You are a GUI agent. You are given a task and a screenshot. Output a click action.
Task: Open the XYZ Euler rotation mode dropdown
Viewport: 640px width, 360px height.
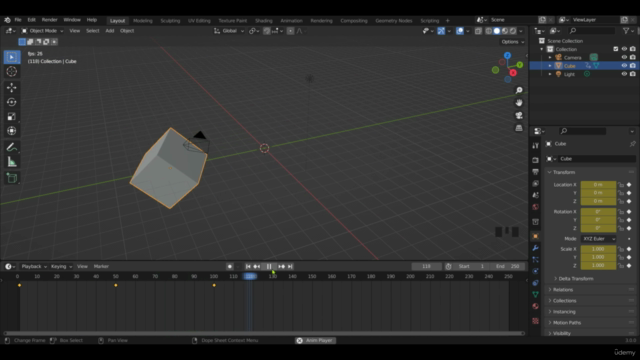click(x=598, y=239)
